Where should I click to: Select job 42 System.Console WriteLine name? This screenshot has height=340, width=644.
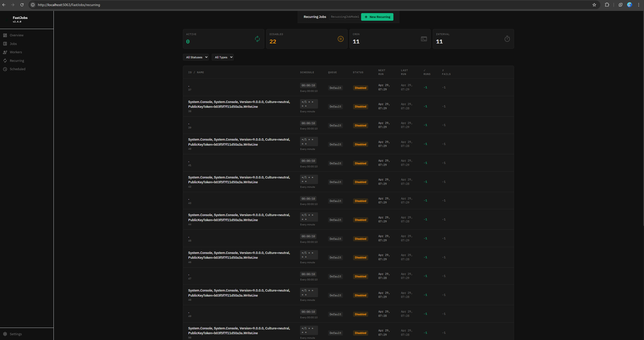coord(239,180)
